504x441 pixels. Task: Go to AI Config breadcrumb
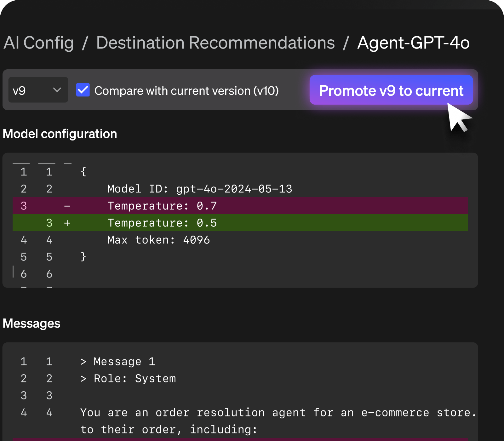point(39,43)
